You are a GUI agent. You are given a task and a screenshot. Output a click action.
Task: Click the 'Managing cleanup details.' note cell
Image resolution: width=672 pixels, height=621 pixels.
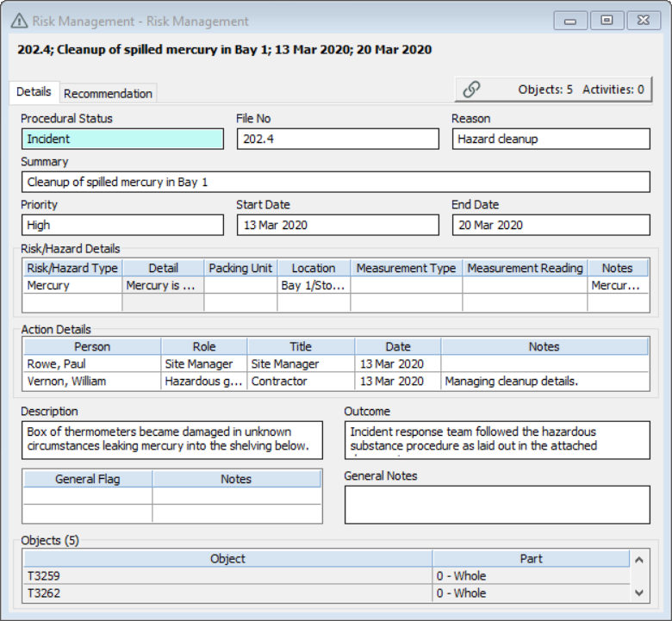(x=544, y=381)
